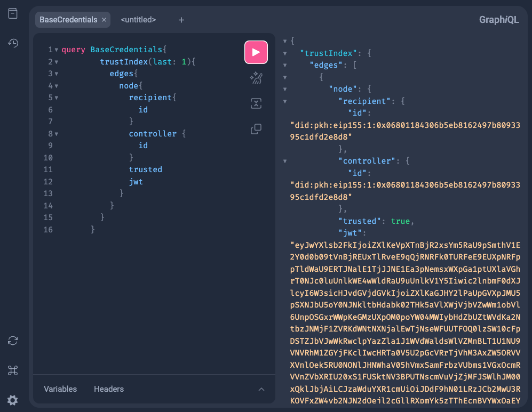This screenshot has width=532, height=412.
Task: Click the "jwt" key in the response
Action: pyautogui.click(x=350, y=233)
